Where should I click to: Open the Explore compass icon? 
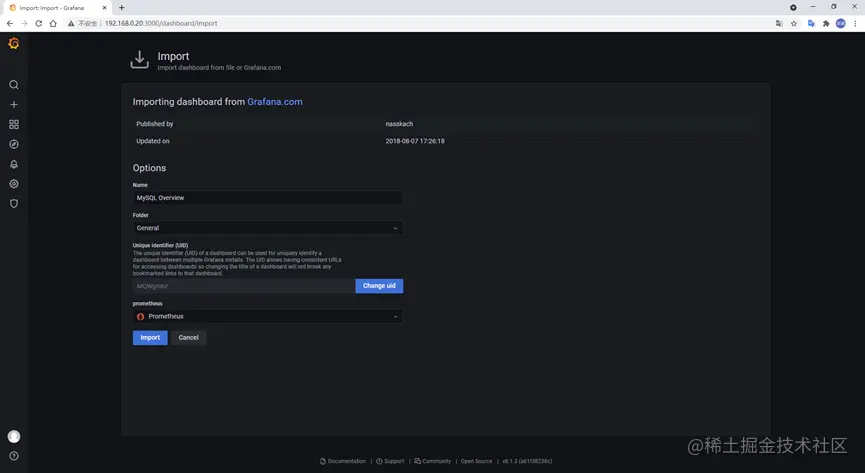pos(14,144)
